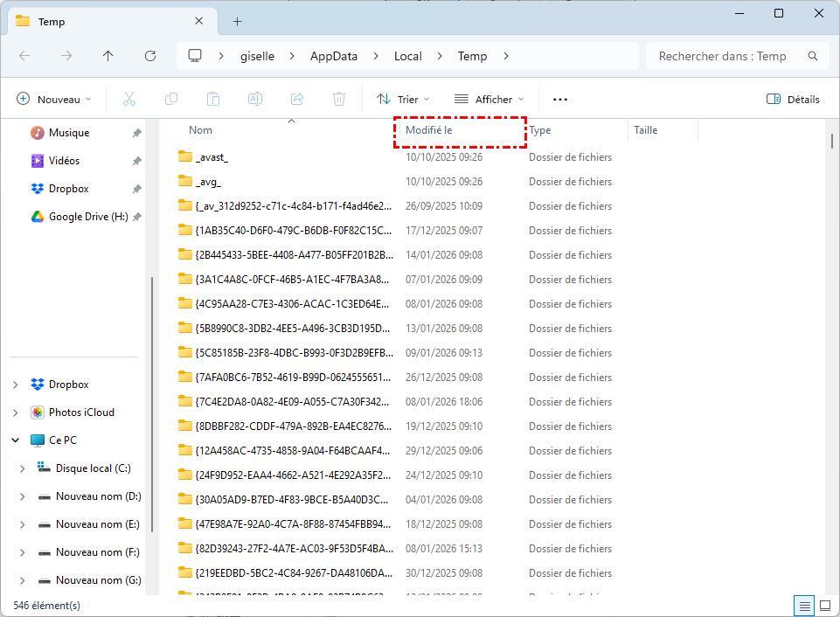Go up one folder level
This screenshot has width=840, height=617.
108,56
